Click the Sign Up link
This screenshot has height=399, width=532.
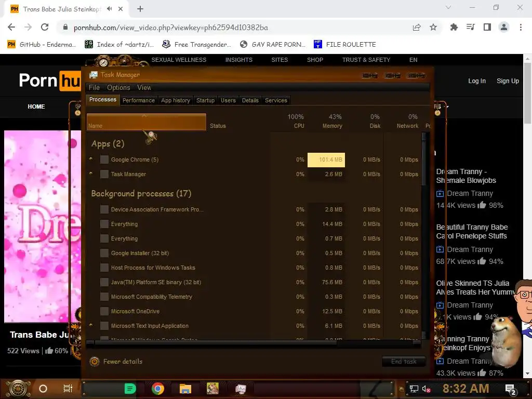[x=508, y=81]
